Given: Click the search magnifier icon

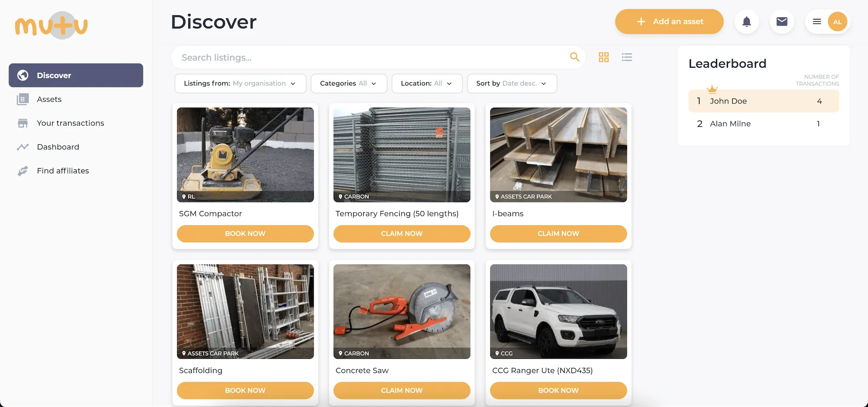Looking at the screenshot, I should (575, 57).
